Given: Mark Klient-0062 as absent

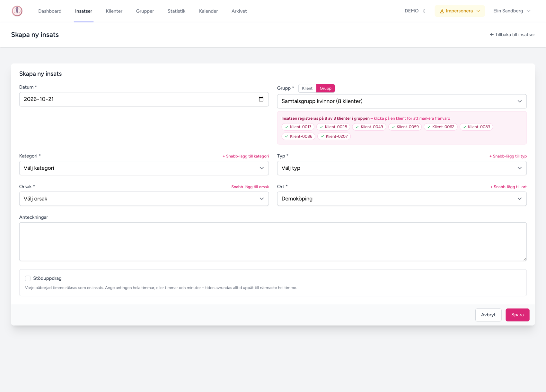Looking at the screenshot, I should click(x=441, y=127).
